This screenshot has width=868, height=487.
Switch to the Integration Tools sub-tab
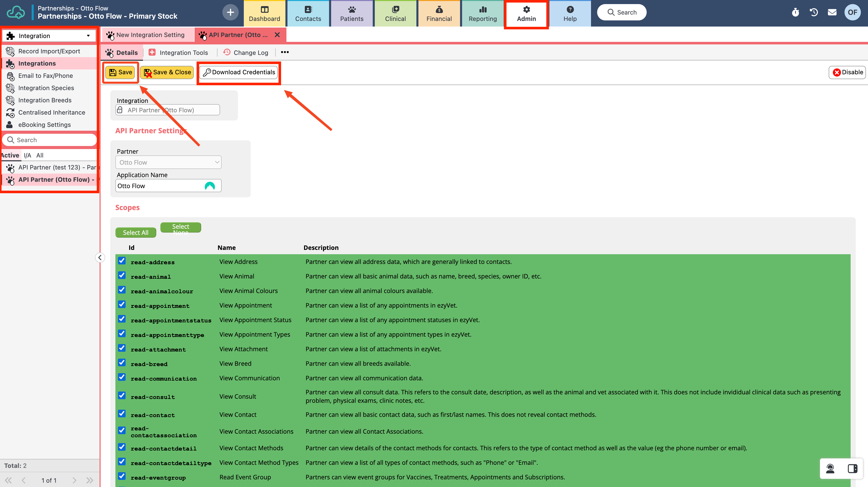click(x=179, y=53)
